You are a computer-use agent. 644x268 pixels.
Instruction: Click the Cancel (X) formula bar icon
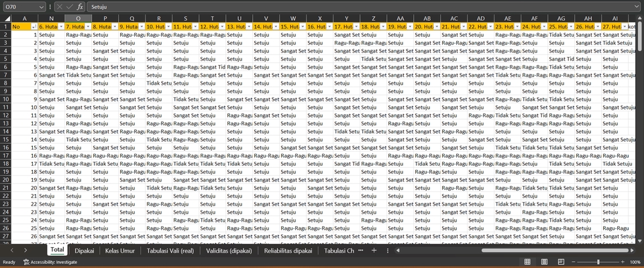click(60, 7)
